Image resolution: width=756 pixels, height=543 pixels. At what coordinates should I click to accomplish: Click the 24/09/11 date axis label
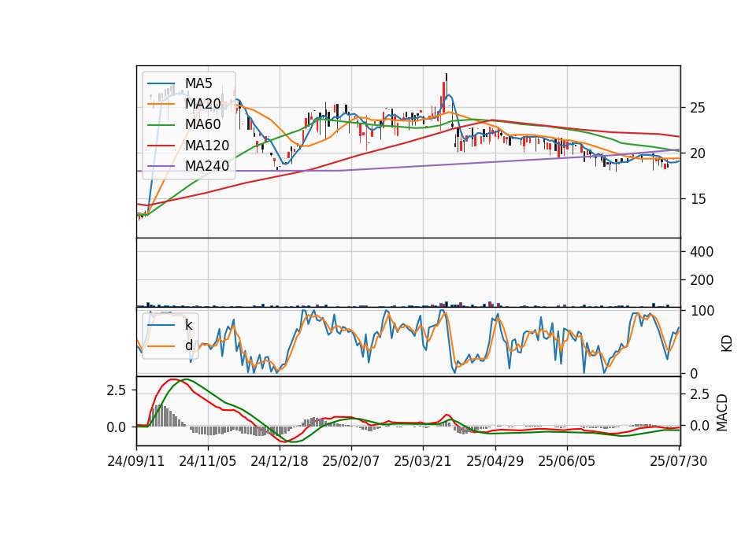pos(136,461)
